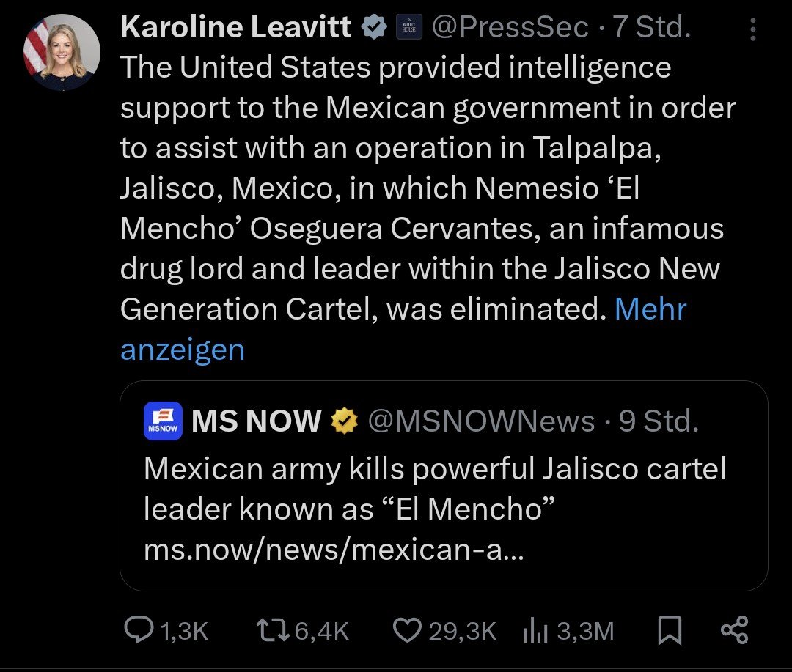
Task: Like the post with heart icon
Action: [x=408, y=630]
